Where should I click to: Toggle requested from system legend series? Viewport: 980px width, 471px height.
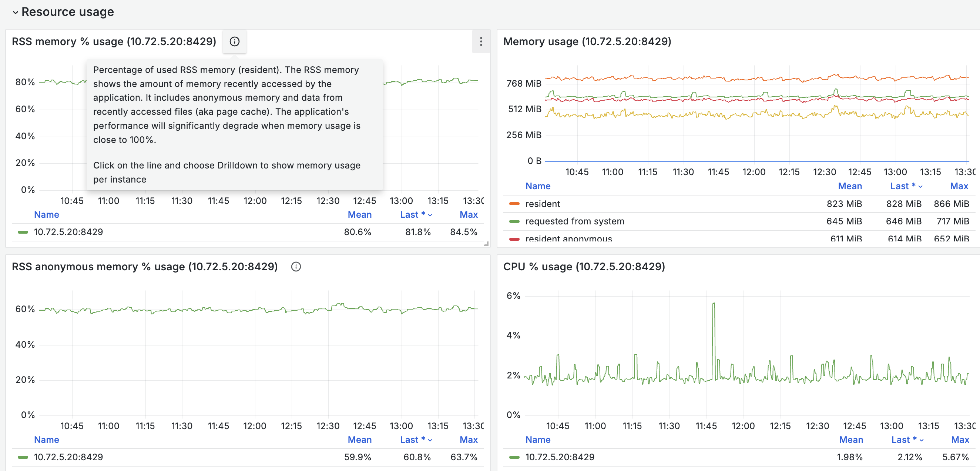(x=574, y=221)
